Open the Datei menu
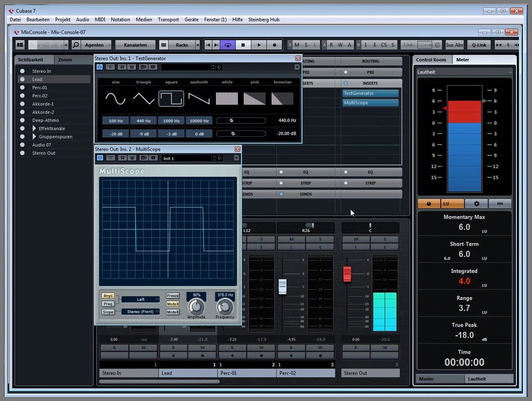The width and height of the screenshot is (532, 401). tap(15, 20)
